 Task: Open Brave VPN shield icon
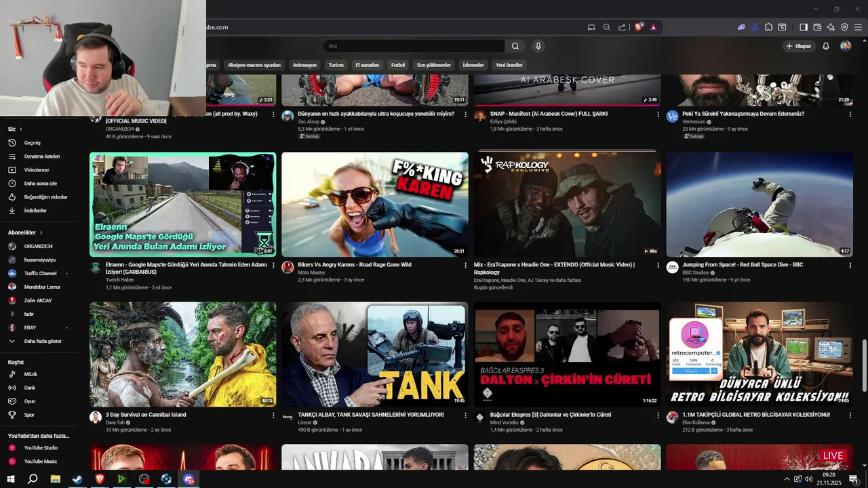(844, 27)
